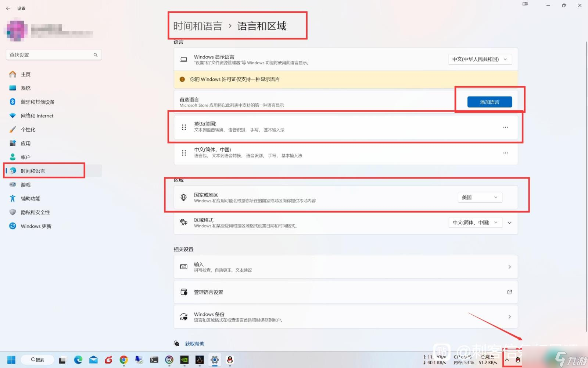
Task: Launch Microsoft Edge from taskbar
Action: tap(78, 360)
